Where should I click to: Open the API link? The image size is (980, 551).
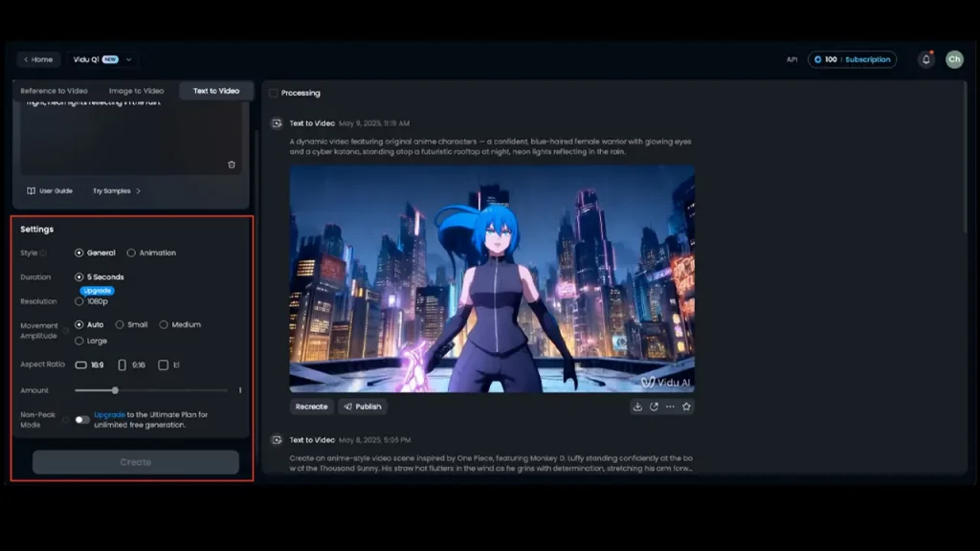791,60
